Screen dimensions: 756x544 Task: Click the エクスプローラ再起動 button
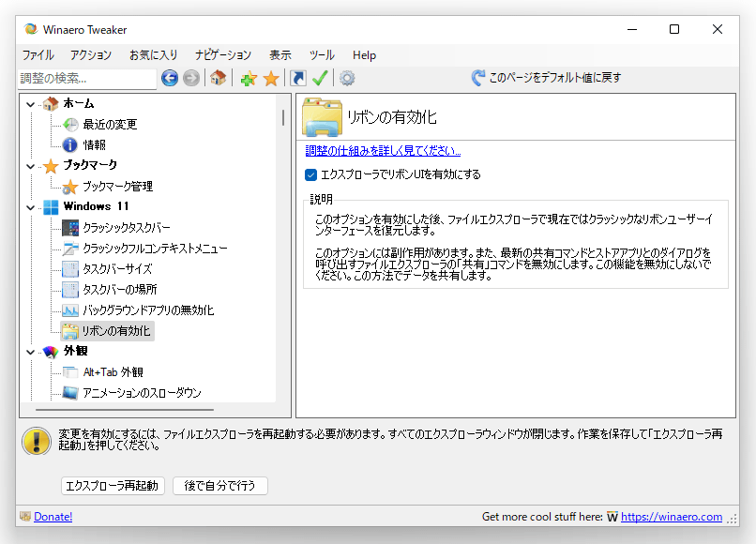113,486
